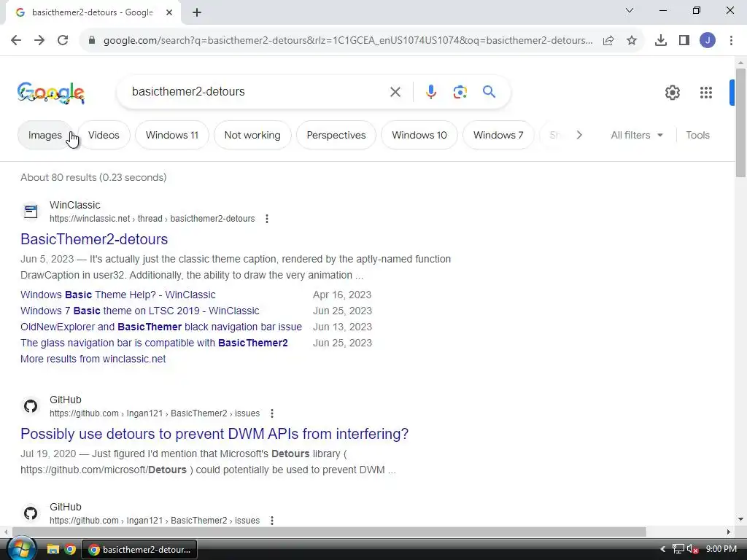
Task: Open a new tab with the plus button
Action: point(197,12)
